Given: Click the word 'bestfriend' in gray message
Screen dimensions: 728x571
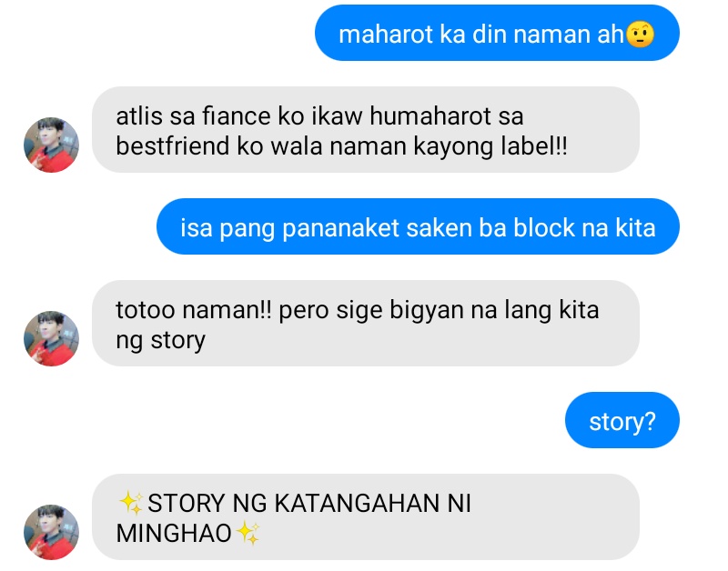Looking at the screenshot, I should tap(173, 146).
